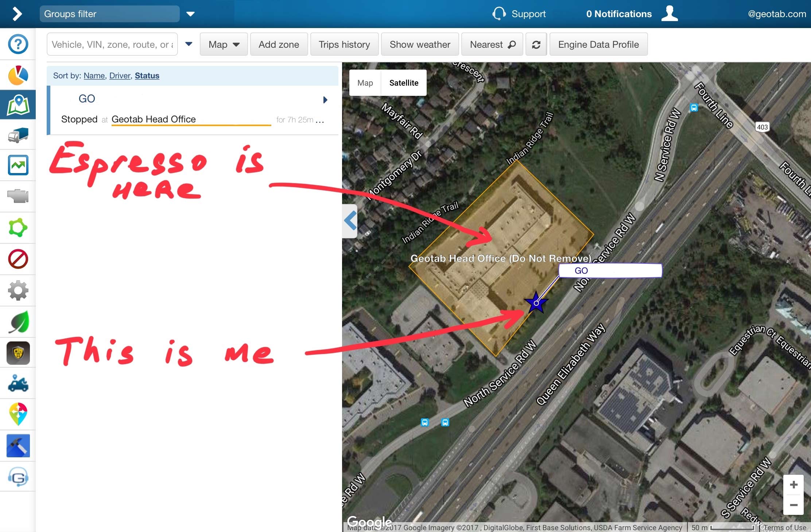This screenshot has height=532, width=811.
Task: Click the Add zone button
Action: [279, 44]
